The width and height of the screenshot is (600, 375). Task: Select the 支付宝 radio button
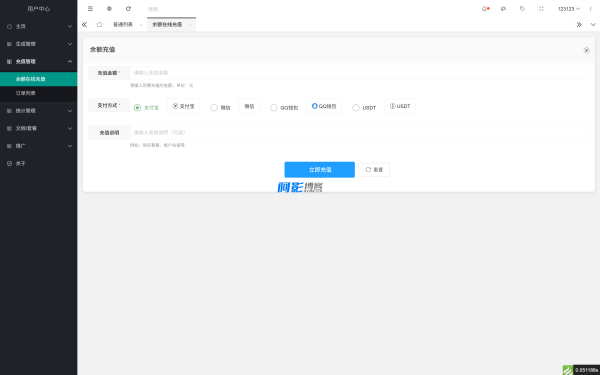point(137,108)
